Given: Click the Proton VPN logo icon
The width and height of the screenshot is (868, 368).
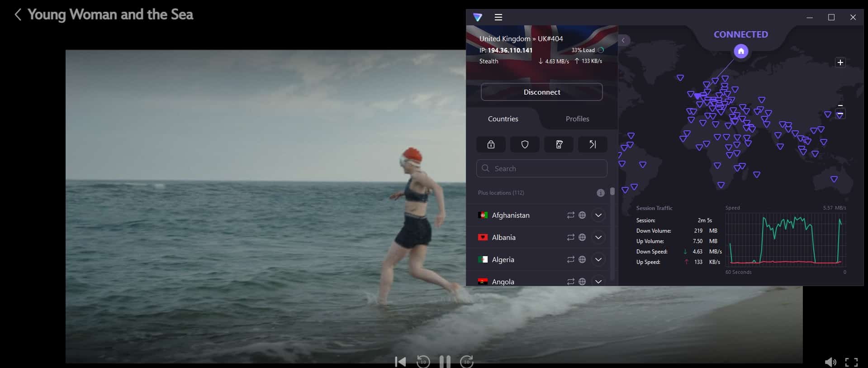Looking at the screenshot, I should click(x=478, y=17).
